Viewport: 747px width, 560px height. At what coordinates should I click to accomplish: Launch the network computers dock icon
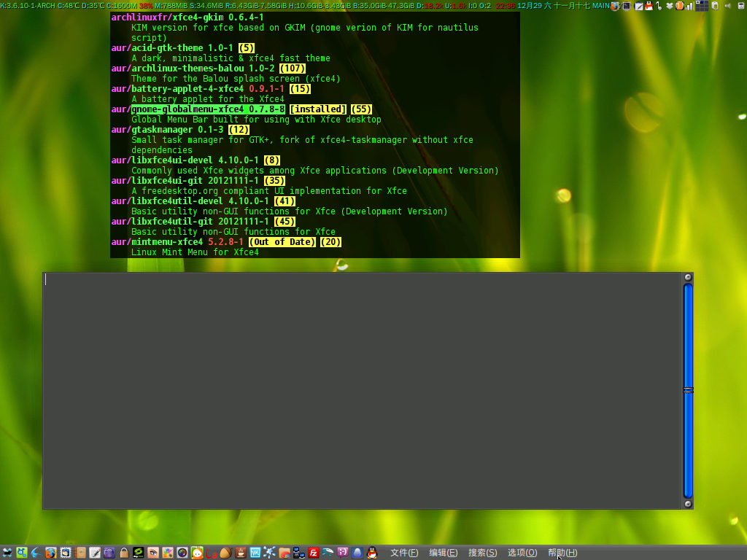point(298,553)
